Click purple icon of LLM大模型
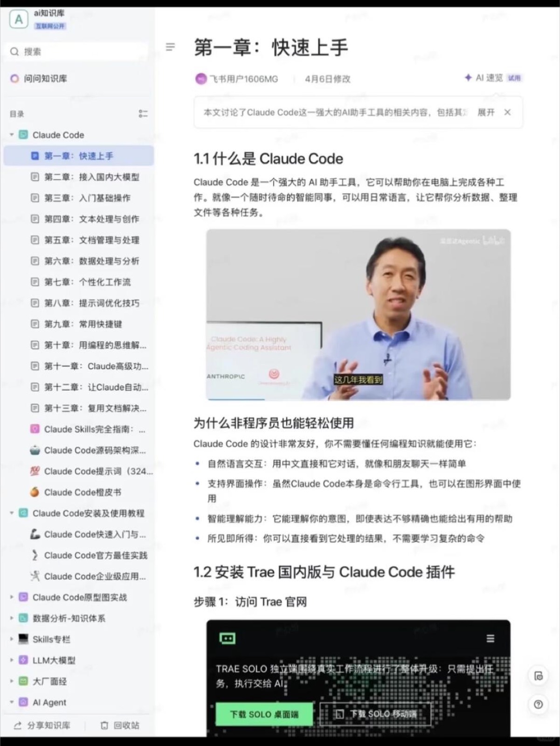This screenshot has width=560, height=746. [x=23, y=660]
